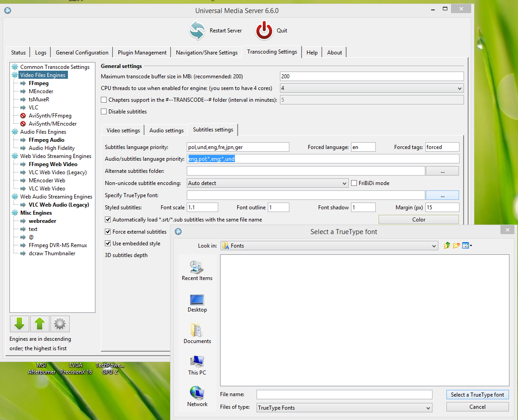Screen dimensions: 518x420
Task: Open This PC shortcut in file dialog
Action: pos(197,366)
